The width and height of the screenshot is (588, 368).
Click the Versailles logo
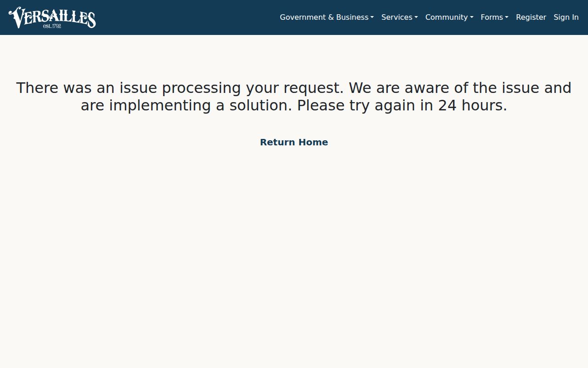[x=52, y=17]
